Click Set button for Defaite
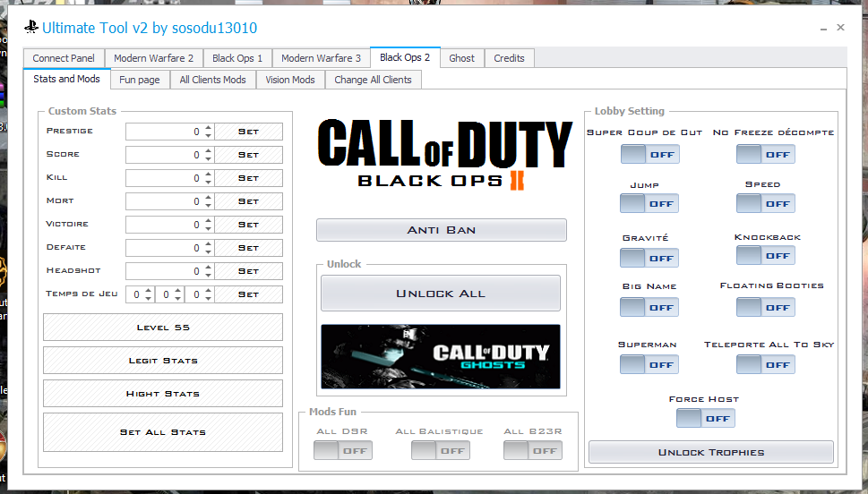The width and height of the screenshot is (868, 494). pyautogui.click(x=248, y=248)
